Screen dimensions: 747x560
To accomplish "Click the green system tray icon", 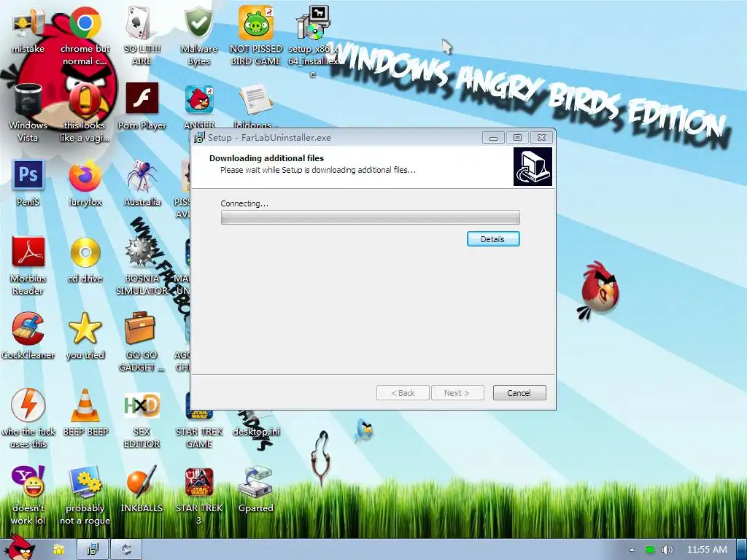I will [x=650, y=550].
